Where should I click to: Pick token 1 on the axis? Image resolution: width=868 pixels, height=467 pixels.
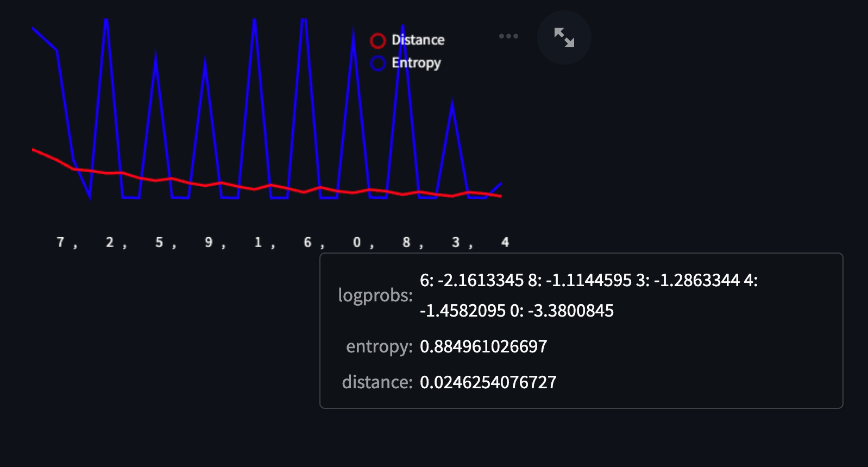[x=258, y=242]
